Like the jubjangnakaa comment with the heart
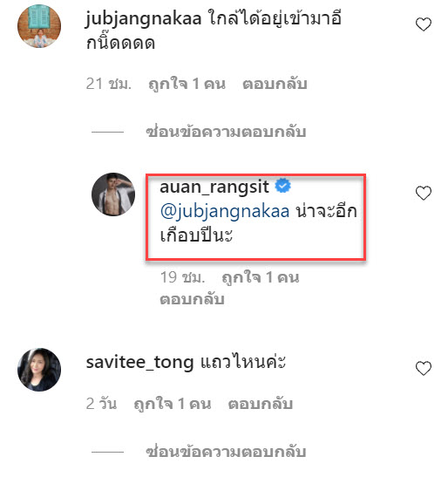 click(424, 24)
